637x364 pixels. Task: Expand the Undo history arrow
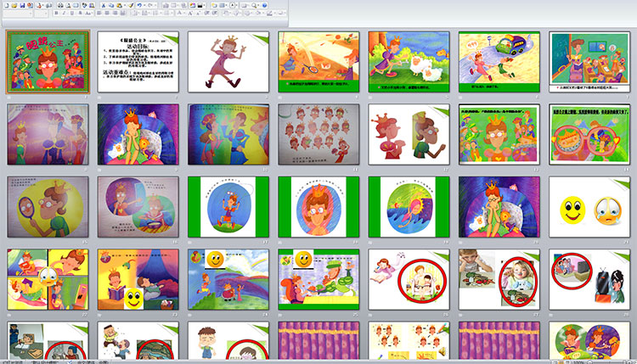click(x=144, y=5)
